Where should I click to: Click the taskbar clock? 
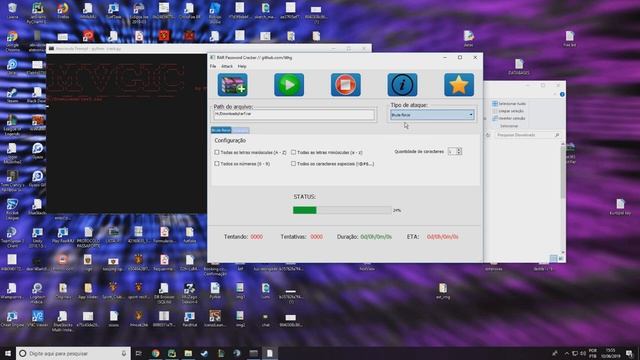pyautogui.click(x=610, y=353)
